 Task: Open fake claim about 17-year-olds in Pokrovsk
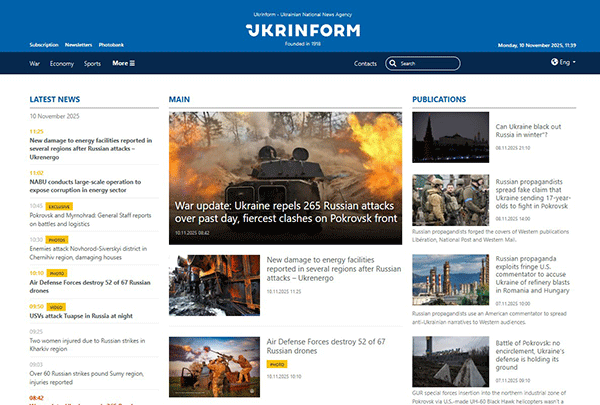(533, 194)
